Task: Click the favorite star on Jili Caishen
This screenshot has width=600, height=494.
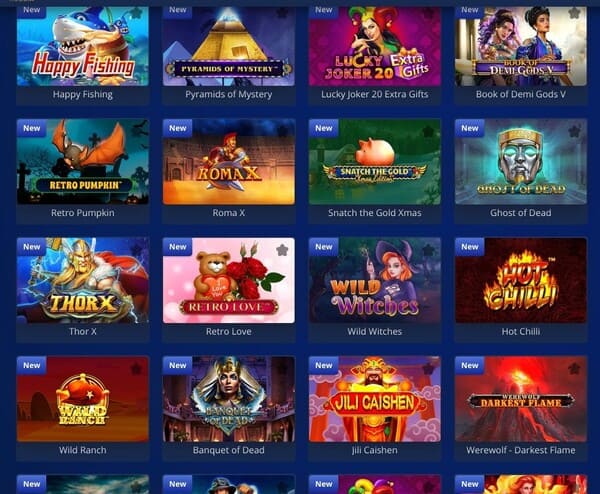Action: 428,368
